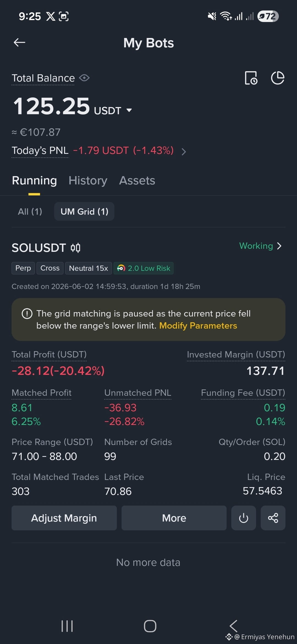Image resolution: width=297 pixels, height=644 pixels.
Task: Tap the Android home navigation button
Action: coord(150,626)
